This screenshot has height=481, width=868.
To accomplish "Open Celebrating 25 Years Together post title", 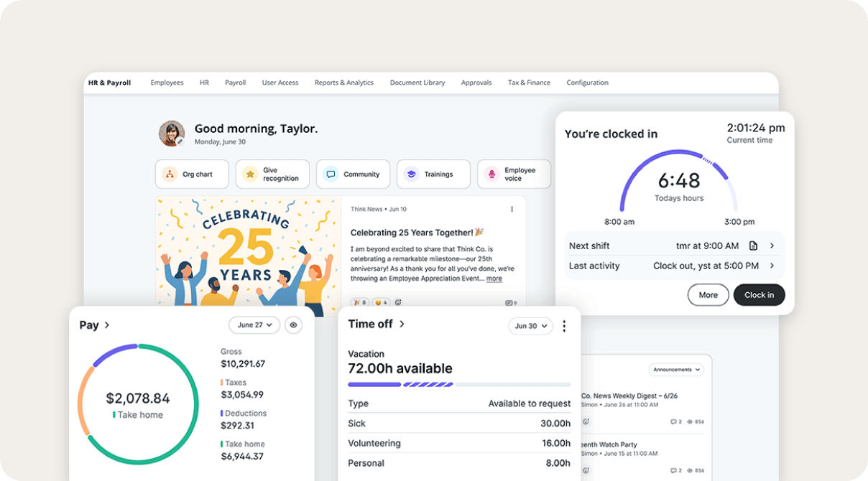I will coord(417,233).
